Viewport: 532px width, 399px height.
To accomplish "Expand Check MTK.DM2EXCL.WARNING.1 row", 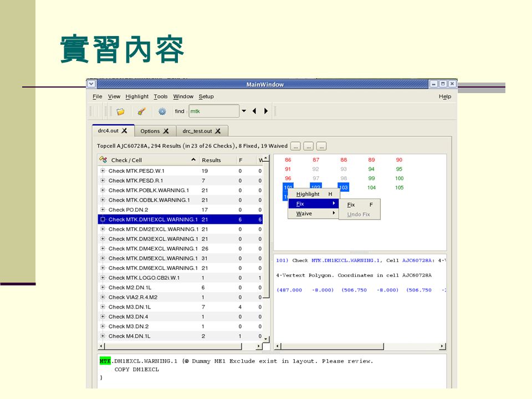I will click(103, 229).
